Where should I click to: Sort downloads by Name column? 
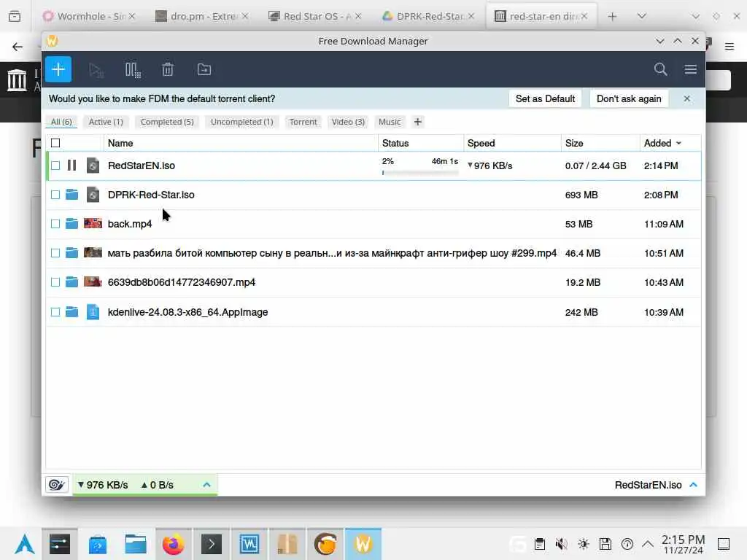coord(241,143)
